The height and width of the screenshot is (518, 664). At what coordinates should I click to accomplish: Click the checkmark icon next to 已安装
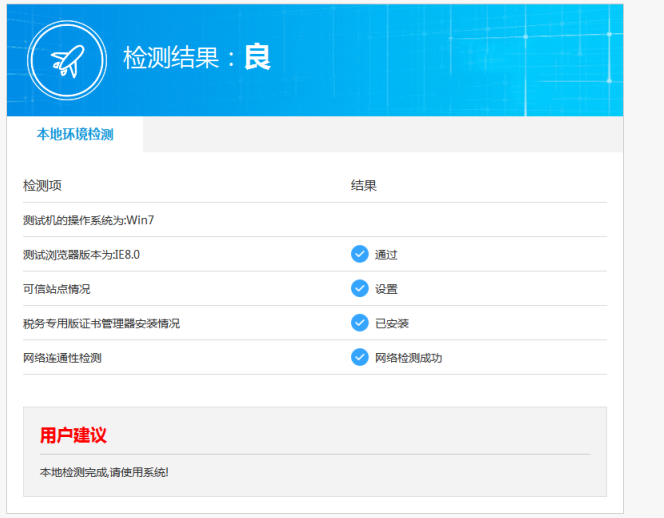pos(360,323)
